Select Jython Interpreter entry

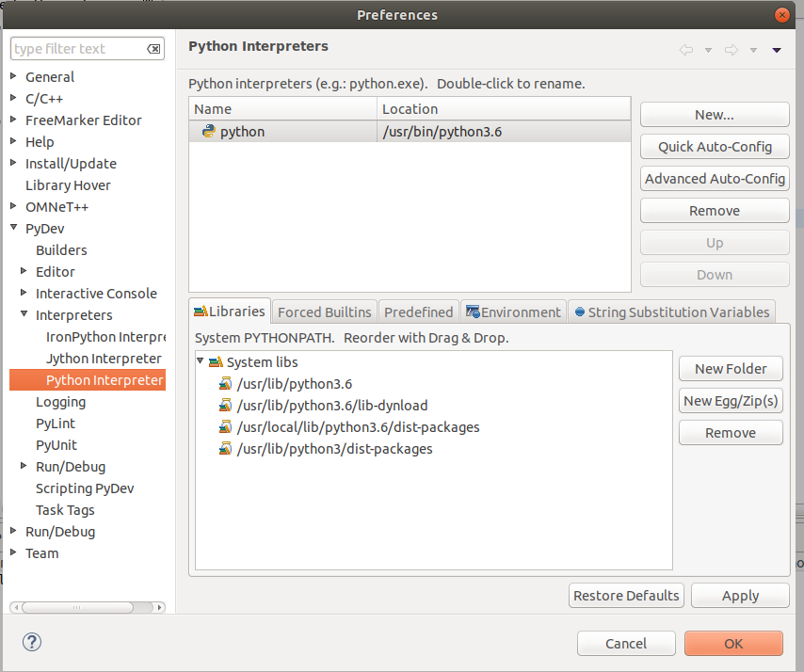[x=104, y=359]
